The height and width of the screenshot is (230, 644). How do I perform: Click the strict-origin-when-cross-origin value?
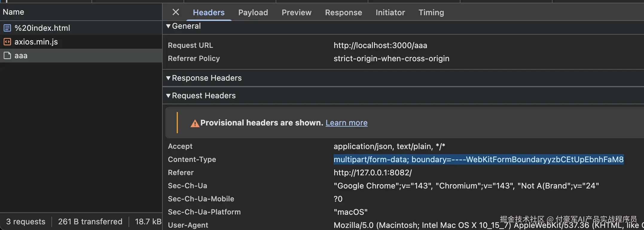[391, 59]
